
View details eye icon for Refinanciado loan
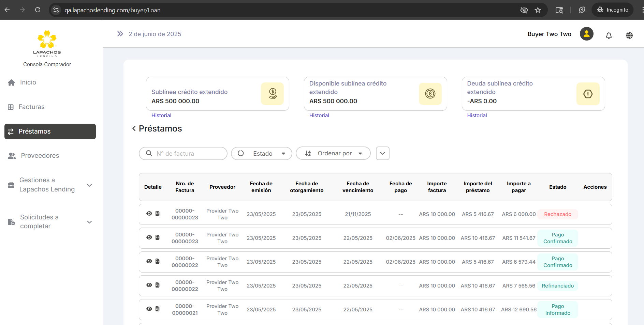149,285
